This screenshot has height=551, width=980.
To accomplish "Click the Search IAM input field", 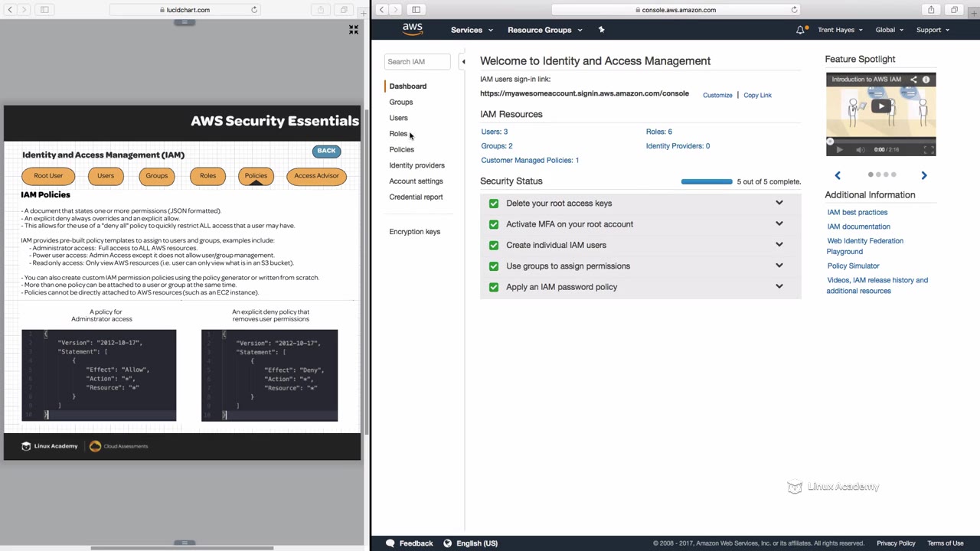I will (x=417, y=62).
